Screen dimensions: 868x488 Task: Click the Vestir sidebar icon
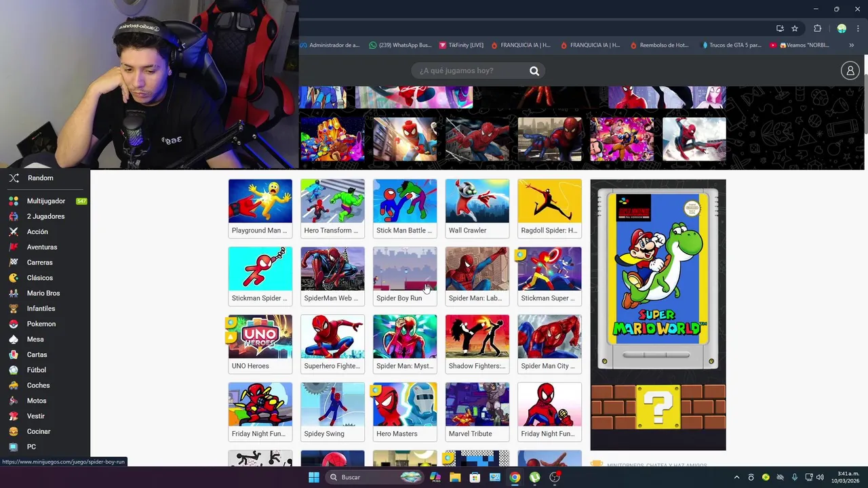14,416
